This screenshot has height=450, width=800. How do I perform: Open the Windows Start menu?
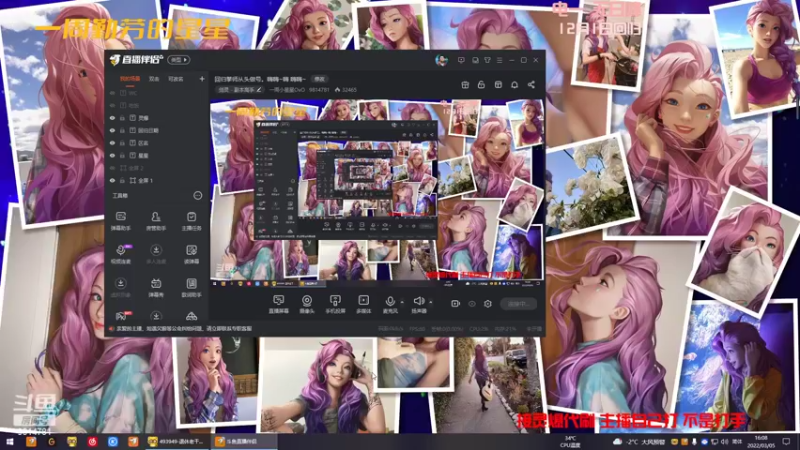pyautogui.click(x=9, y=441)
